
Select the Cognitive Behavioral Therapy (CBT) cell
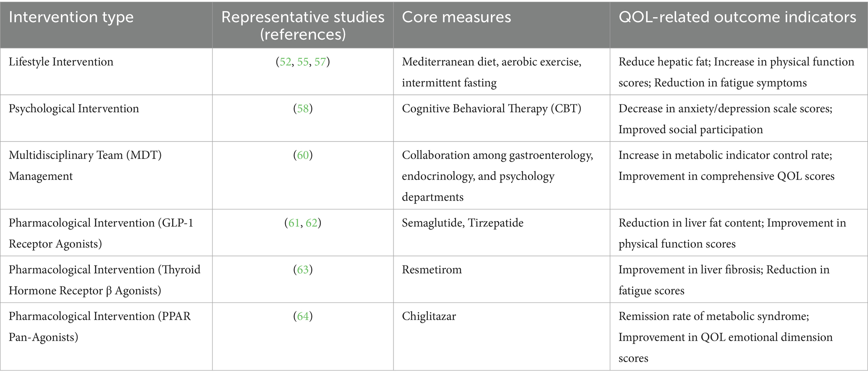(x=491, y=109)
